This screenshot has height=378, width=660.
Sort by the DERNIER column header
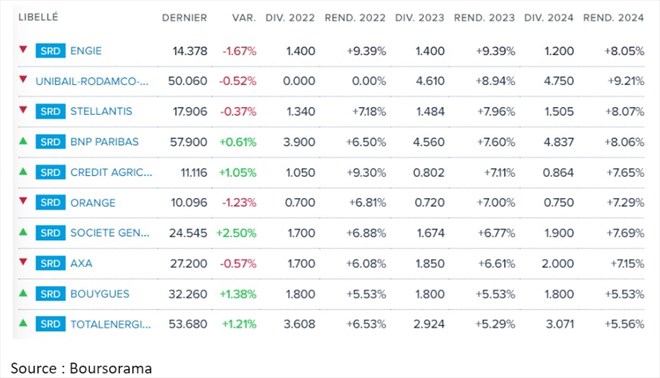(x=184, y=18)
